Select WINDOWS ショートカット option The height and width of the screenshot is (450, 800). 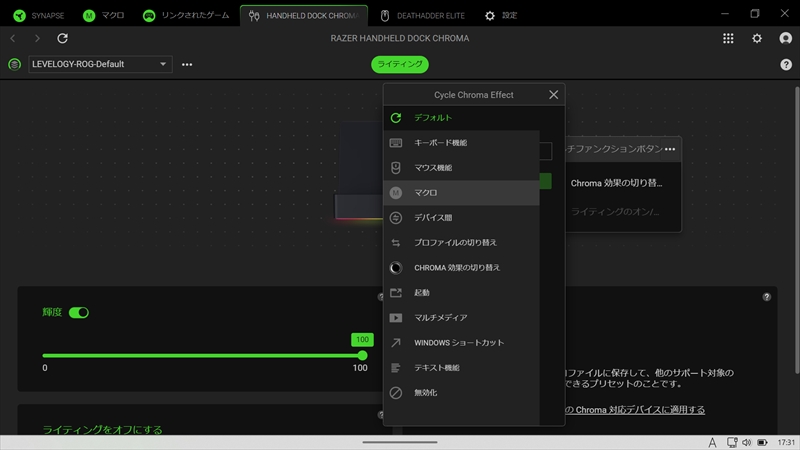click(x=459, y=343)
